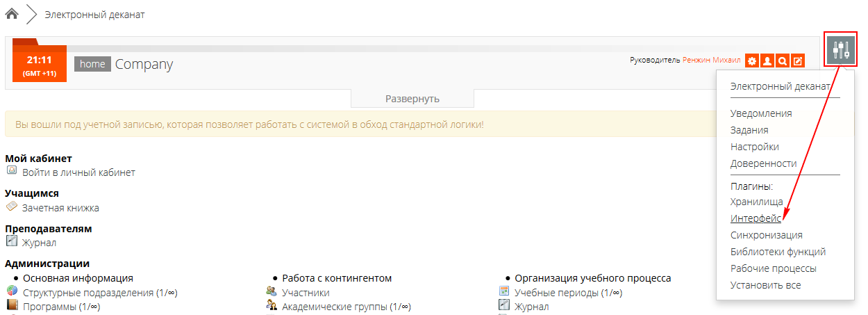Click the Электронный деканат breadcrumb
This screenshot has height=315, width=868.
tap(94, 15)
